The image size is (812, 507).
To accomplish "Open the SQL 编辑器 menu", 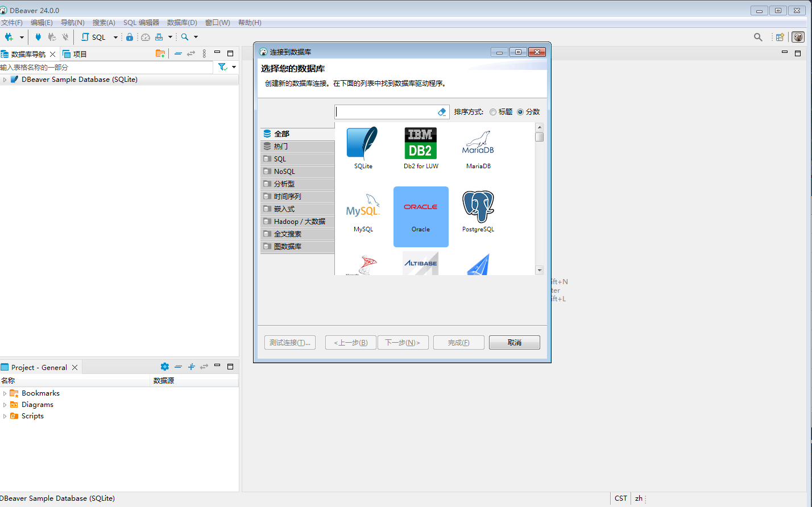I will (141, 23).
